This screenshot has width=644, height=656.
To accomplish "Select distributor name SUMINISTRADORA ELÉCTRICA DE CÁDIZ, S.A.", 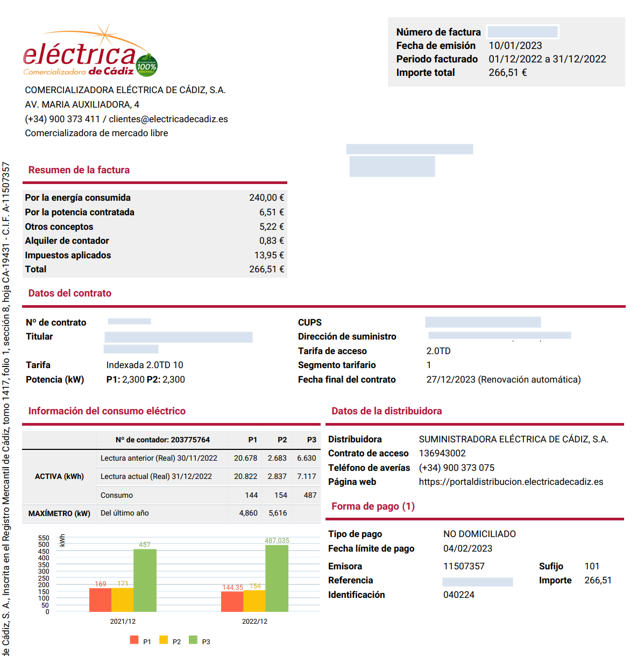I will click(x=514, y=439).
